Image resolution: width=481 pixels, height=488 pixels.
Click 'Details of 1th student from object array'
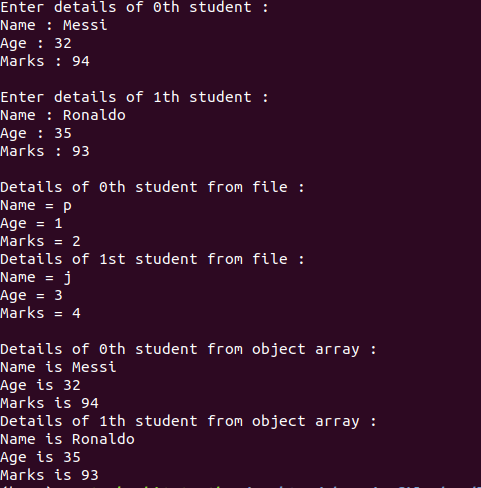tap(188, 422)
